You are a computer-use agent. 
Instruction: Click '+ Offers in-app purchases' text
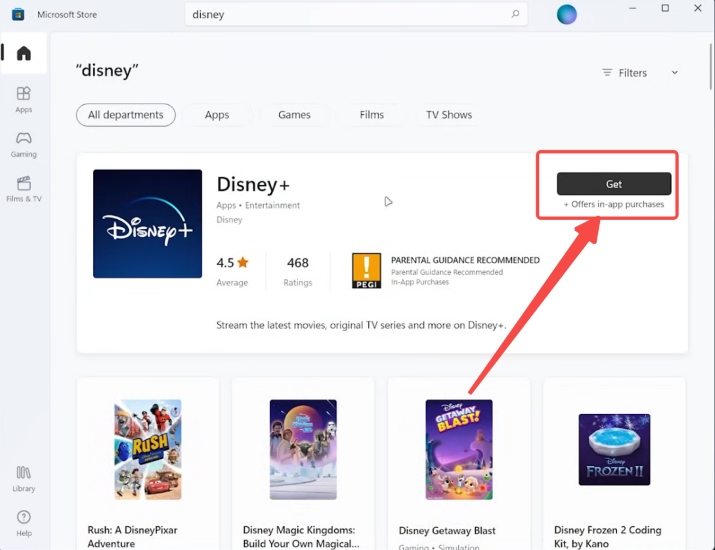coord(614,204)
